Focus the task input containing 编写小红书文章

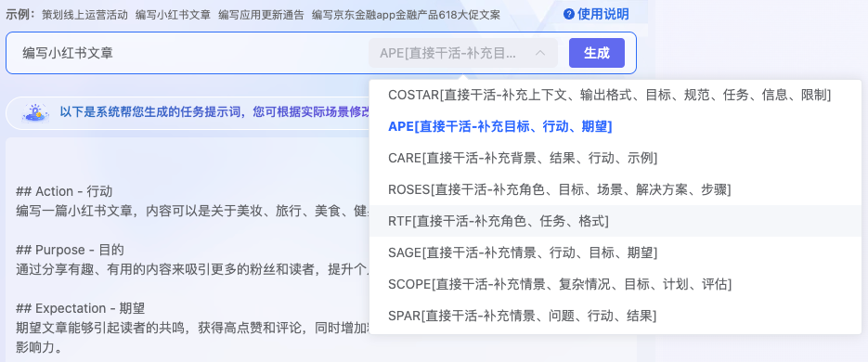click(x=191, y=53)
